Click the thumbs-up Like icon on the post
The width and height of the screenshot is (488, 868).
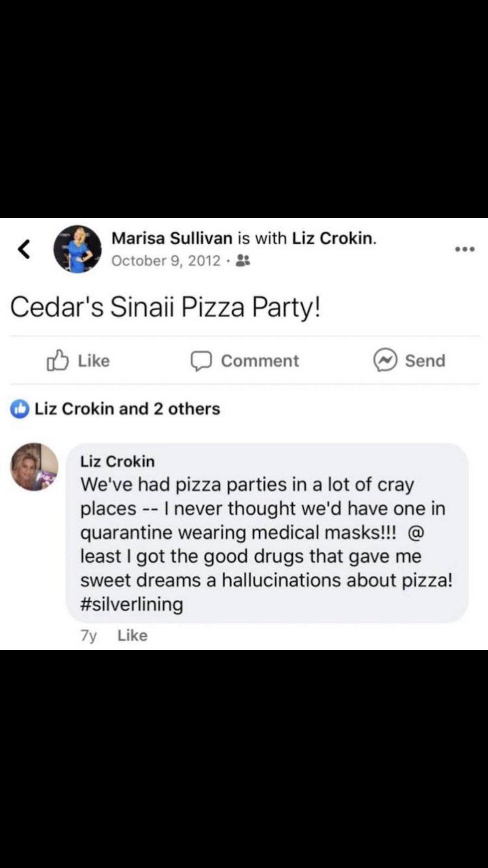coord(58,360)
